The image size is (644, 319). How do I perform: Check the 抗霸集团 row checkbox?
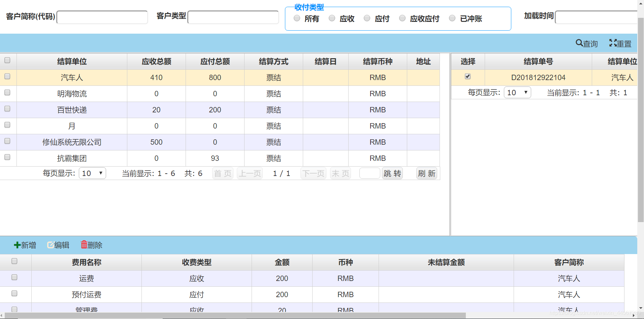(7, 157)
